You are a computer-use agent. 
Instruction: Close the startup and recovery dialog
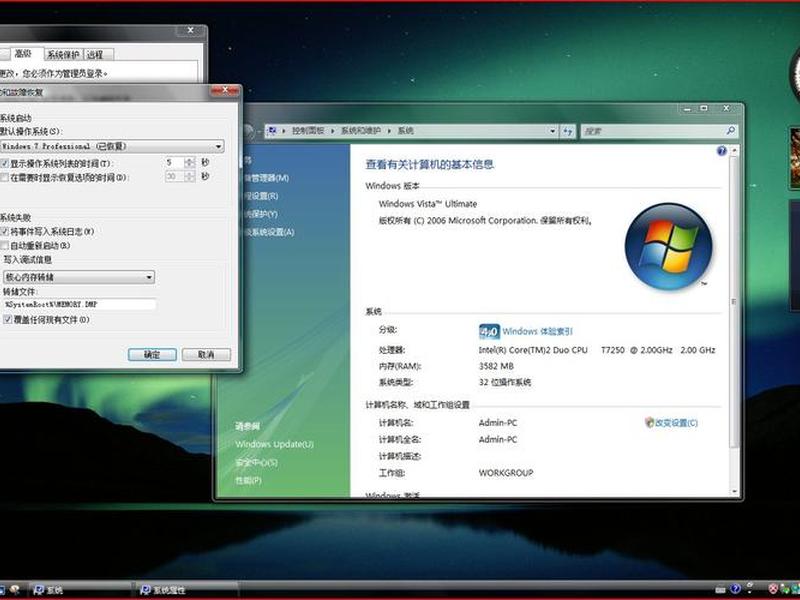pos(225,90)
